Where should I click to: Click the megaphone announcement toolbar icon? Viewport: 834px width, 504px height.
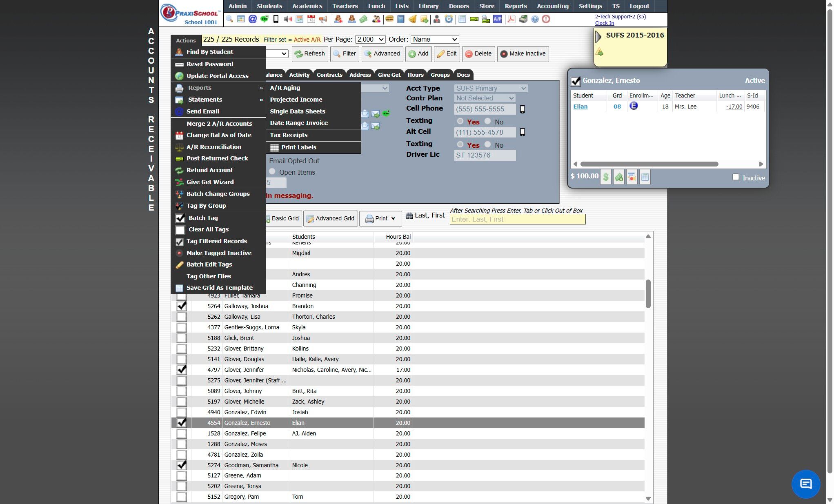pos(323,19)
